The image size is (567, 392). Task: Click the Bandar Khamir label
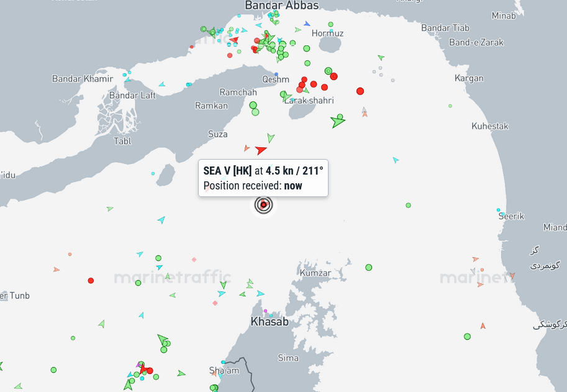pyautogui.click(x=83, y=78)
